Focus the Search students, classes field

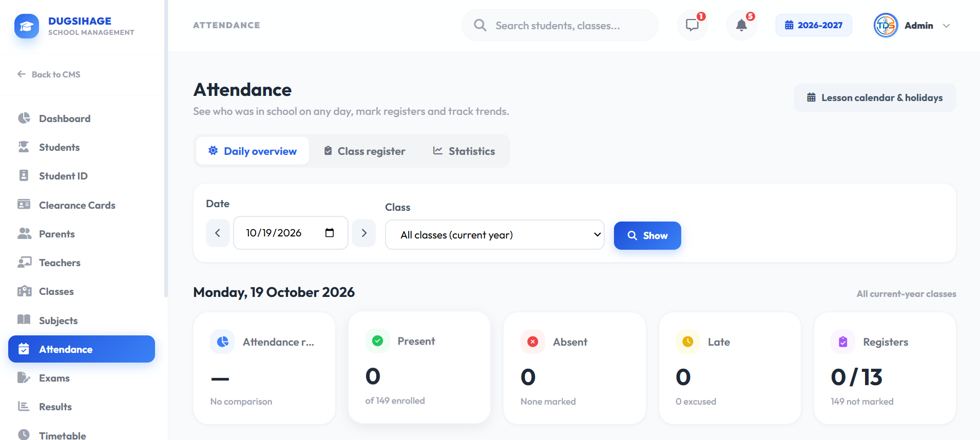pos(560,25)
